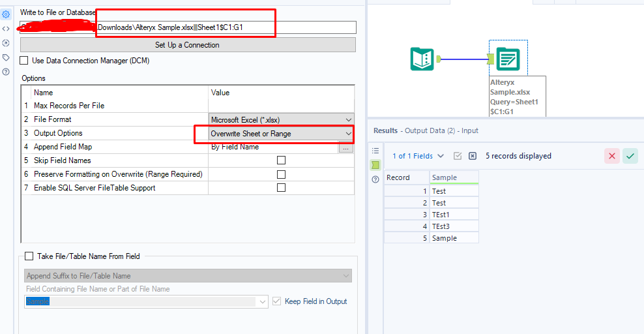Viewport: 644px width, 334px height.
Task: Click the select all fields check icon
Action: (458, 156)
